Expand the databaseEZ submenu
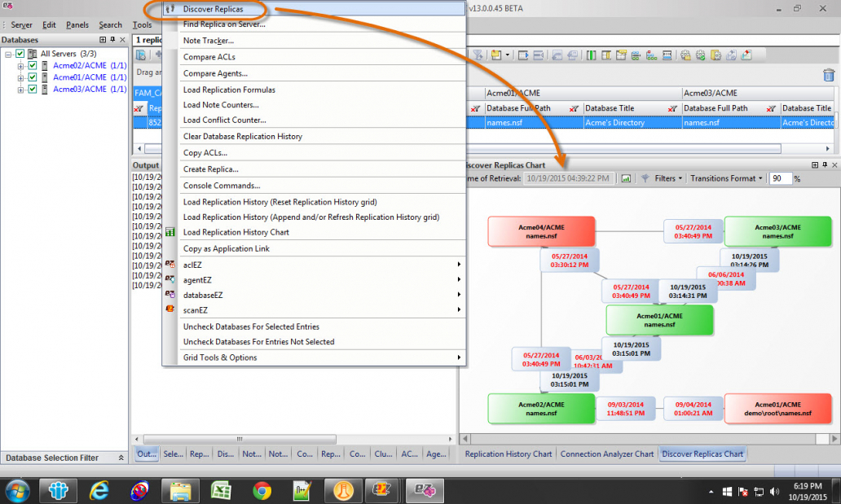 coord(314,295)
